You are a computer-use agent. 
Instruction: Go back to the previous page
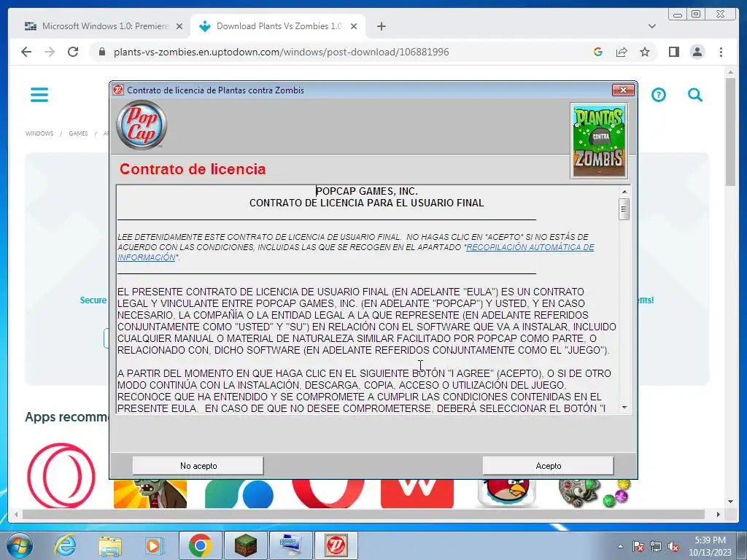click(26, 52)
